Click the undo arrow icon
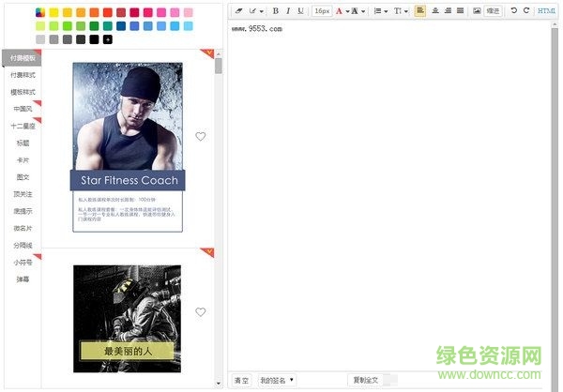Screen dimensions: 563x392 pos(513,11)
